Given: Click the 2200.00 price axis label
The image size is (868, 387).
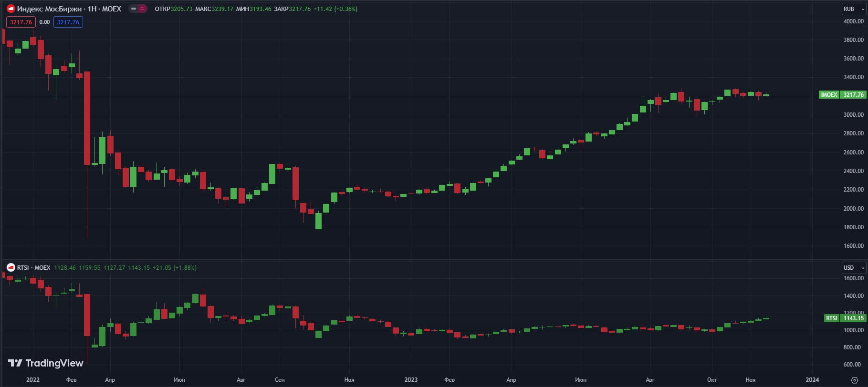Looking at the screenshot, I should point(853,189).
